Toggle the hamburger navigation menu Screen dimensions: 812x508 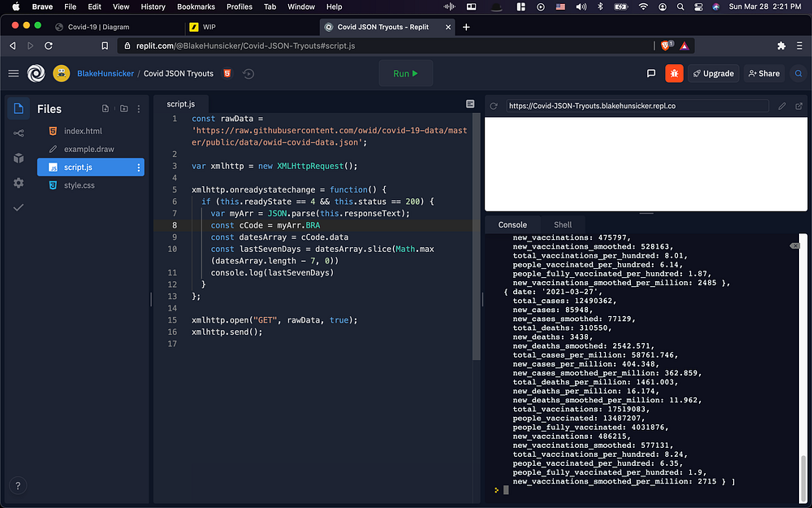[13, 73]
